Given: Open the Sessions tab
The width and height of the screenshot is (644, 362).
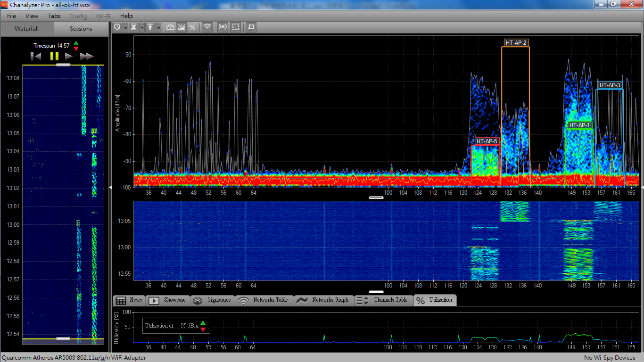Looking at the screenshot, I should 81,29.
